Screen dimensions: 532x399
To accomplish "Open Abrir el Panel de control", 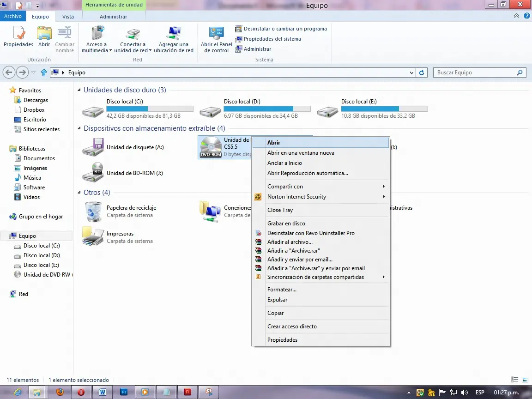I will 217,39.
